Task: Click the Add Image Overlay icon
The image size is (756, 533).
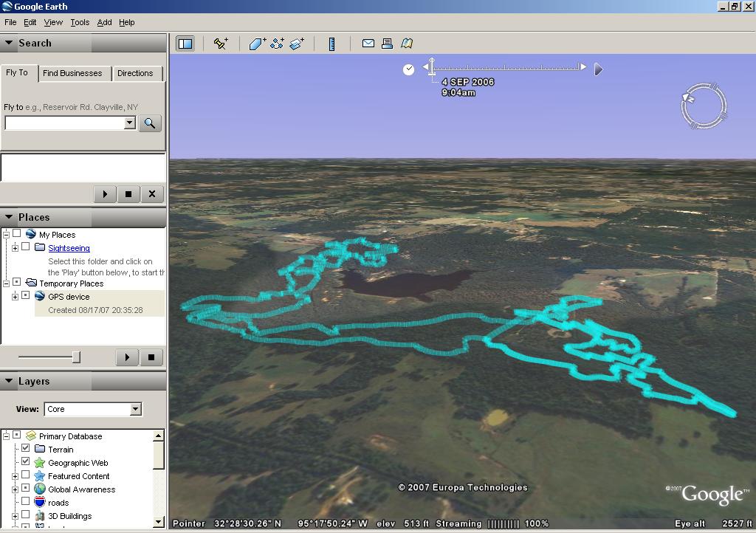Action: point(297,44)
